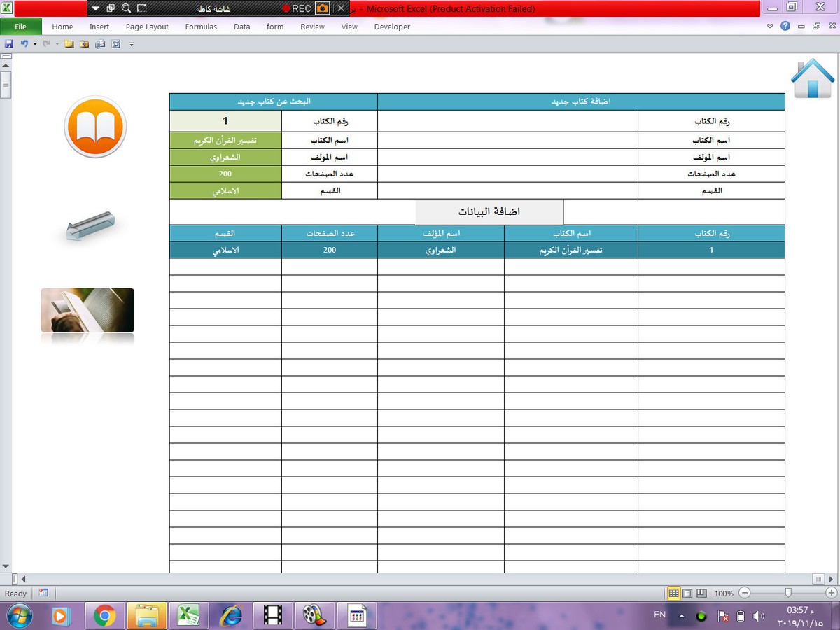Switch to Page Break Preview in status bar
Viewport: 840px width, 630px height.
(x=701, y=594)
